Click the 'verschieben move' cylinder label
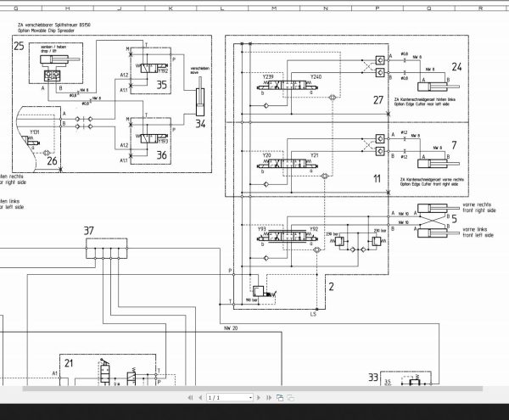Viewport: 509px width, 420px height. (x=199, y=70)
